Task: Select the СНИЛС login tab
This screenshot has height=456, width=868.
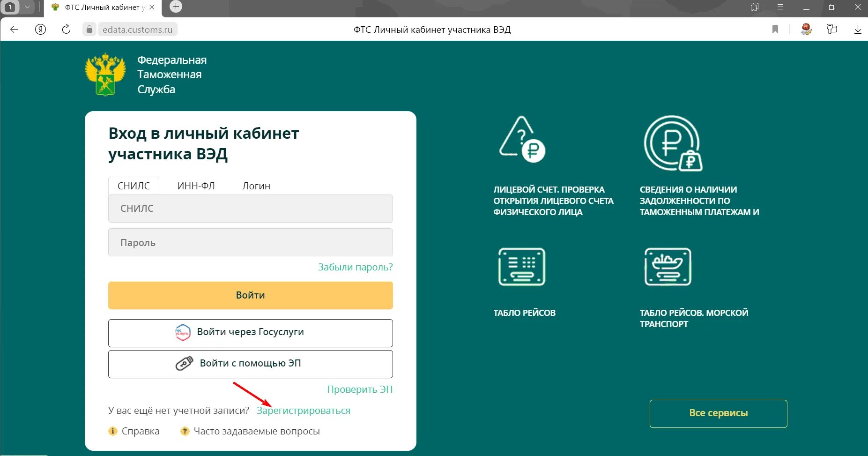Action: (x=134, y=186)
